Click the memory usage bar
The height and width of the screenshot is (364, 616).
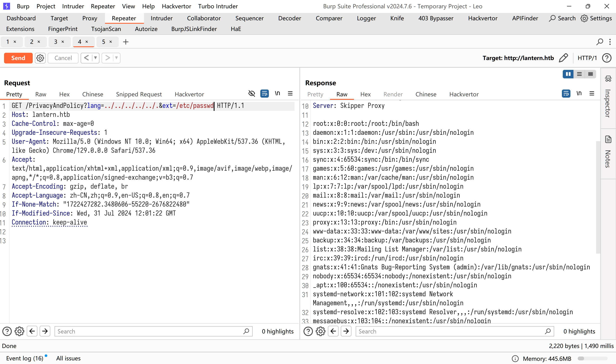[592, 359]
